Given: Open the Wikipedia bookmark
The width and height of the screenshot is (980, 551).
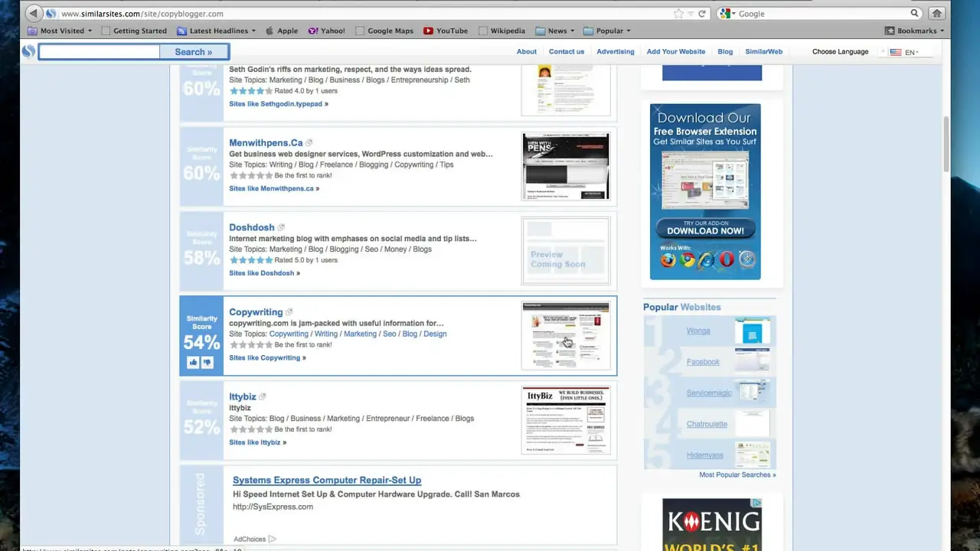Looking at the screenshot, I should click(501, 31).
